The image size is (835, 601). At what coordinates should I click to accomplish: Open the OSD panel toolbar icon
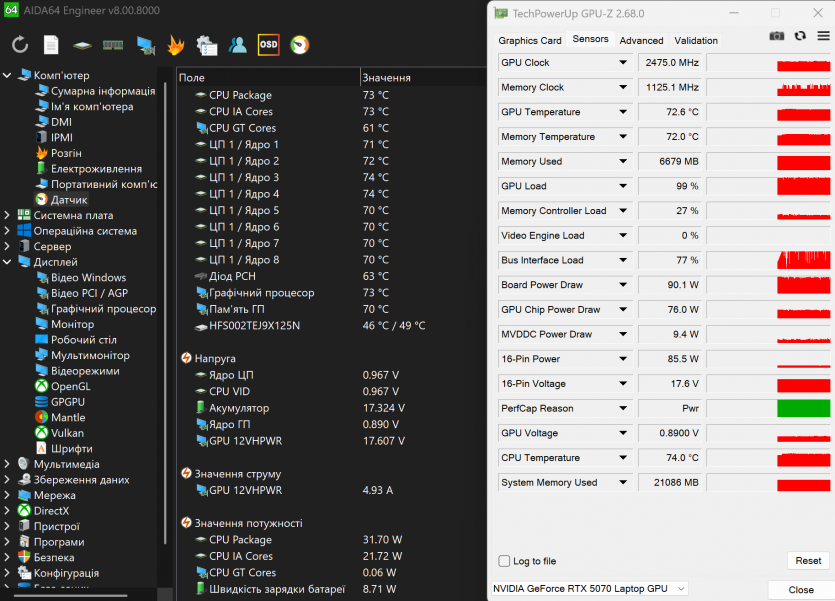coord(268,45)
